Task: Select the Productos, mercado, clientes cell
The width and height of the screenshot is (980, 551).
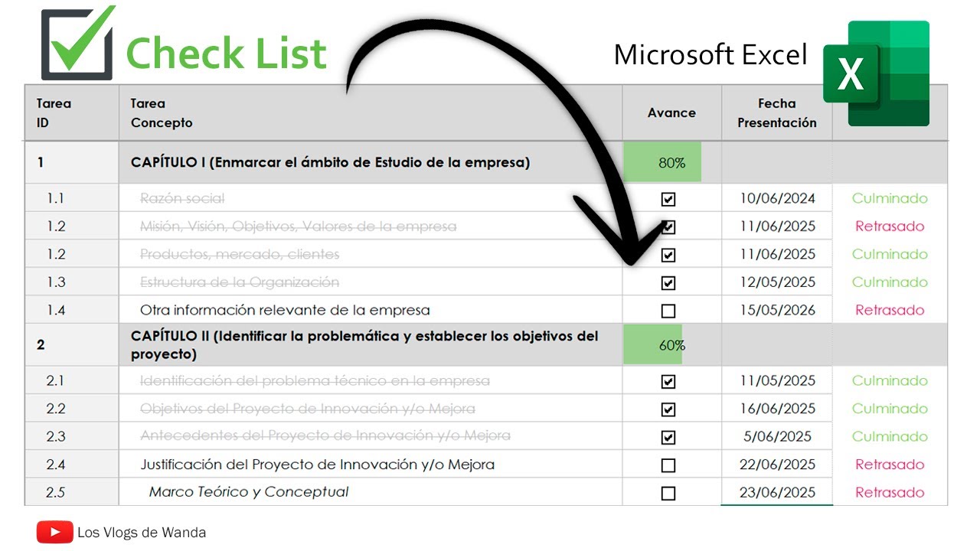Action: pos(371,254)
